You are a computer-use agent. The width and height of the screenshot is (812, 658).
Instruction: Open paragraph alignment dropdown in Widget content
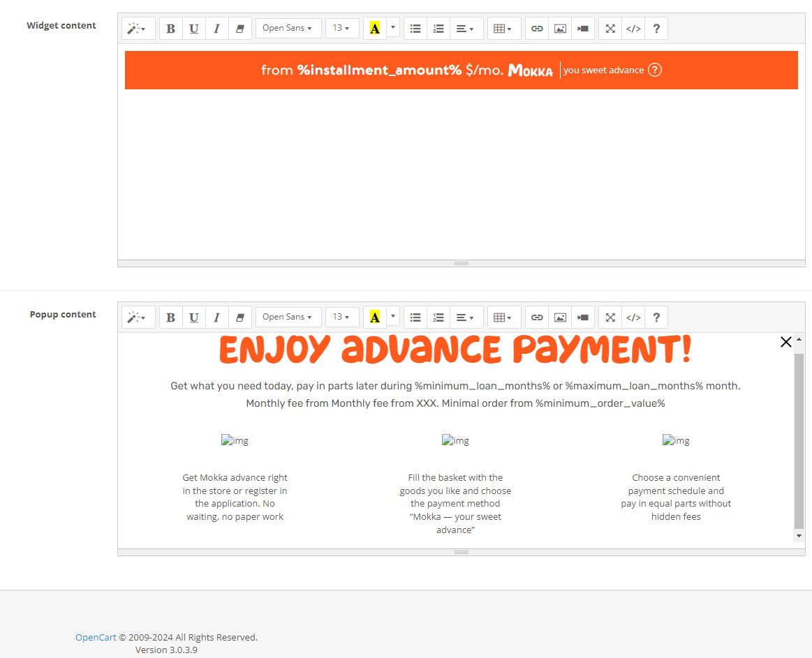pos(465,29)
